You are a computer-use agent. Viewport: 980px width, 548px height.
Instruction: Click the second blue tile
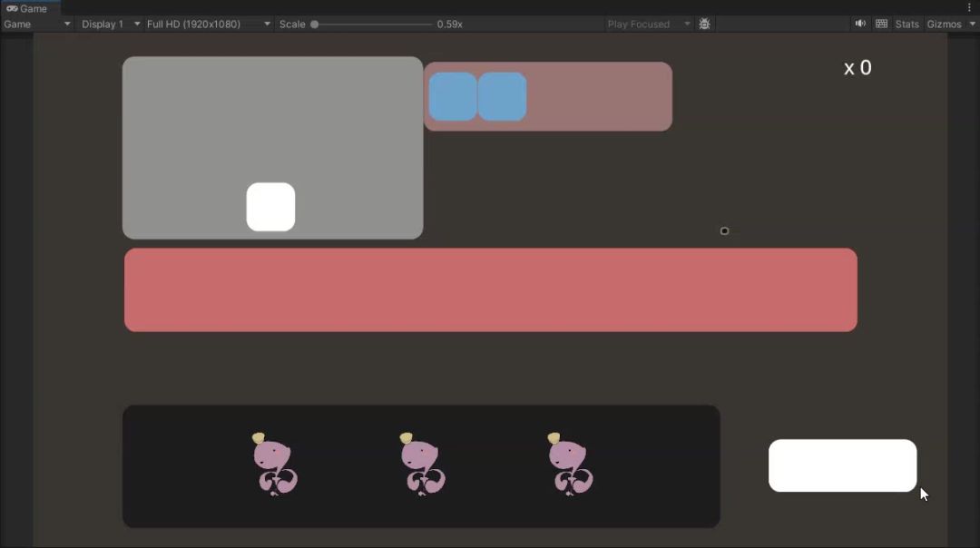click(502, 97)
